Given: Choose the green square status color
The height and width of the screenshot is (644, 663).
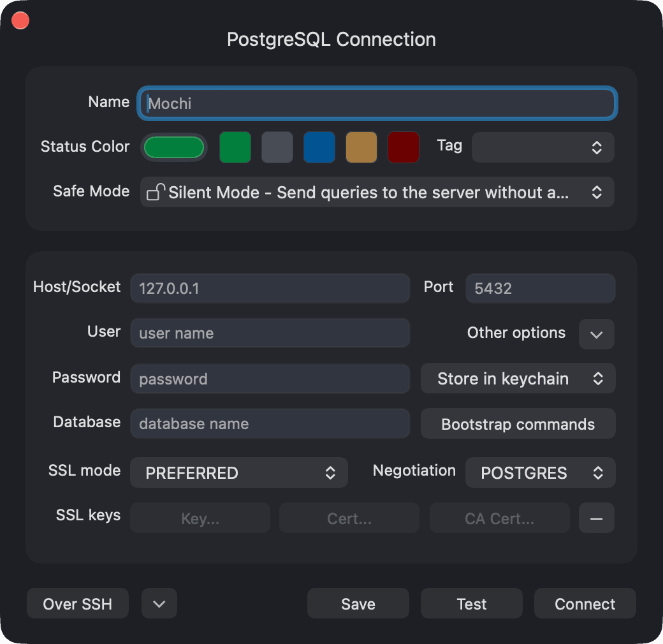Looking at the screenshot, I should (x=235, y=147).
